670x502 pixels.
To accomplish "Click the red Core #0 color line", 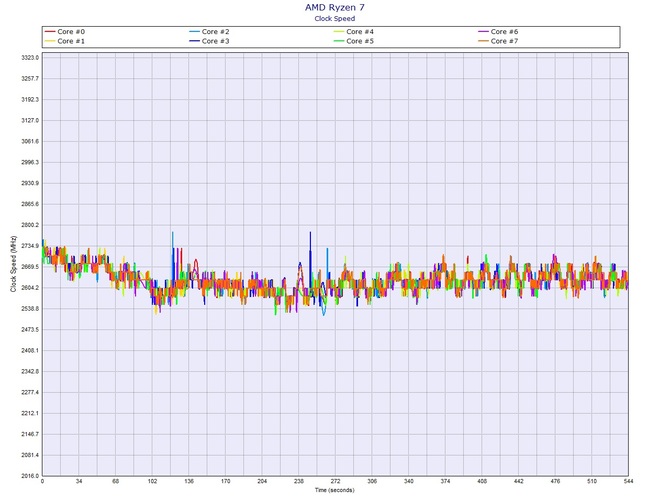I will (x=50, y=32).
